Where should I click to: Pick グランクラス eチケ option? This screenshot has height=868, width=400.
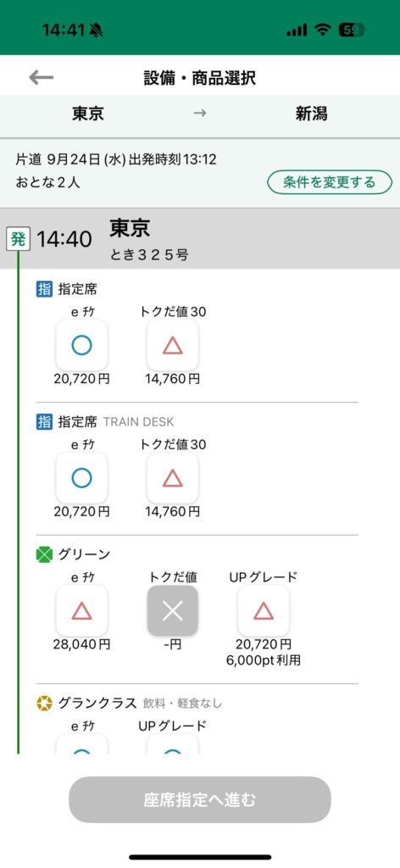click(x=82, y=743)
